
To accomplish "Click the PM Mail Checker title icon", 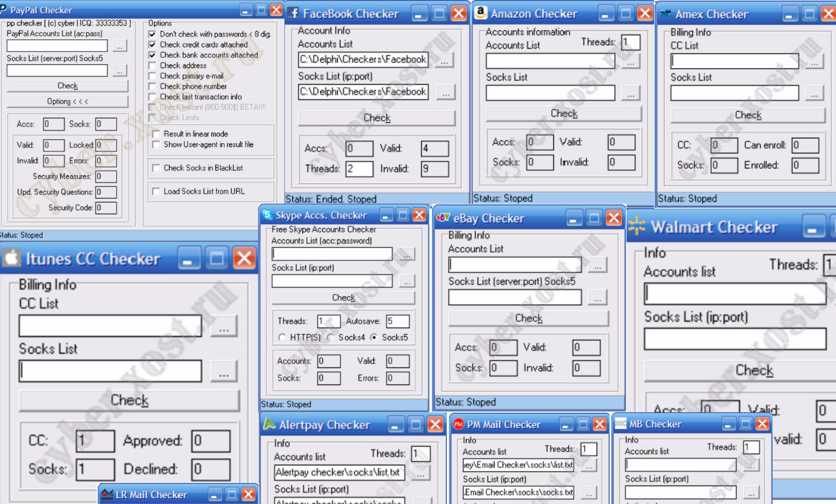I will pyautogui.click(x=459, y=425).
